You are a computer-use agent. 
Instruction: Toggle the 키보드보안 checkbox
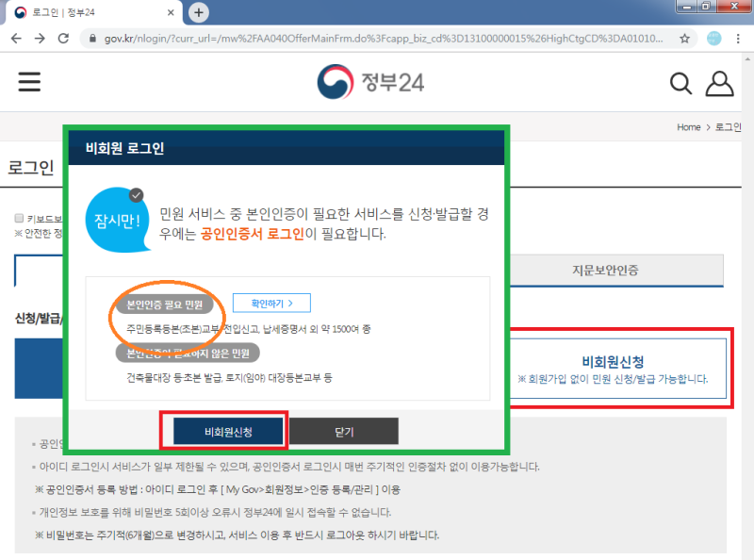pyautogui.click(x=19, y=219)
